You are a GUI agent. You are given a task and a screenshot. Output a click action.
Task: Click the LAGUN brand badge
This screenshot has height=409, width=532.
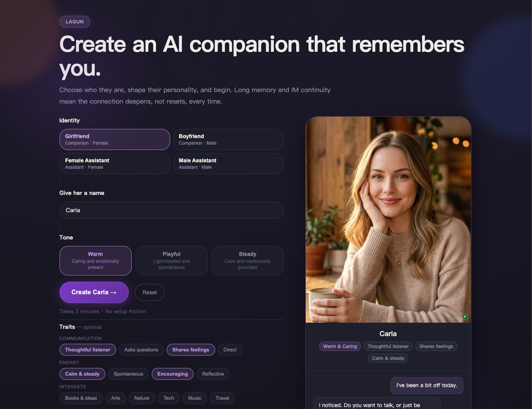point(75,21)
